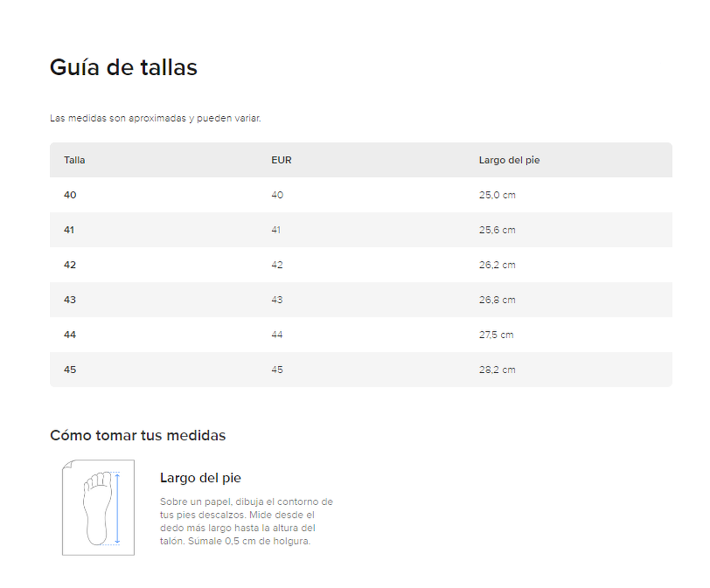Click the Largo del pie column header
The height and width of the screenshot is (588, 710).
click(509, 160)
